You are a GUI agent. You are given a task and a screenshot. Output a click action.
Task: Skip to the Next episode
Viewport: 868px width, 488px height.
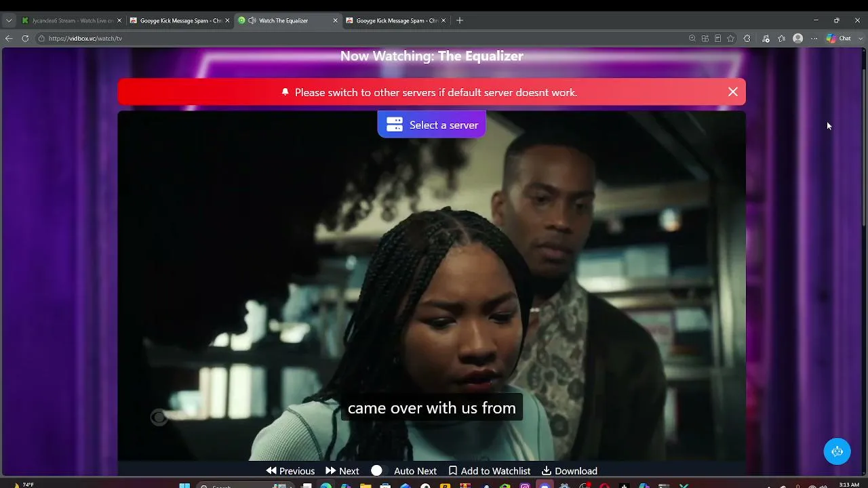coord(342,471)
